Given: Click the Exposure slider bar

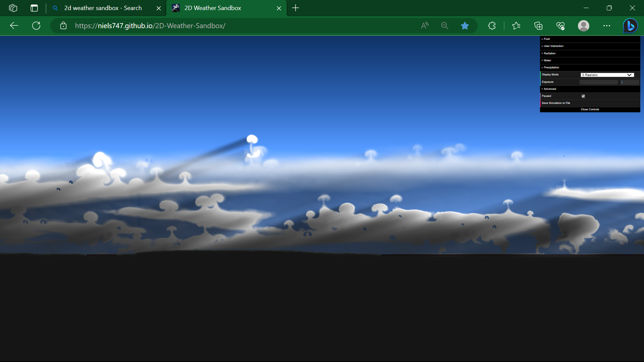Looking at the screenshot, I should [599, 82].
